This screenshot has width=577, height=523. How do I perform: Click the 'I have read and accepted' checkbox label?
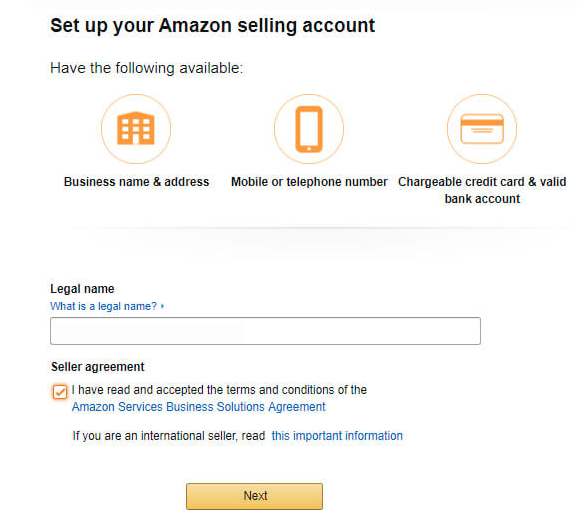point(219,390)
